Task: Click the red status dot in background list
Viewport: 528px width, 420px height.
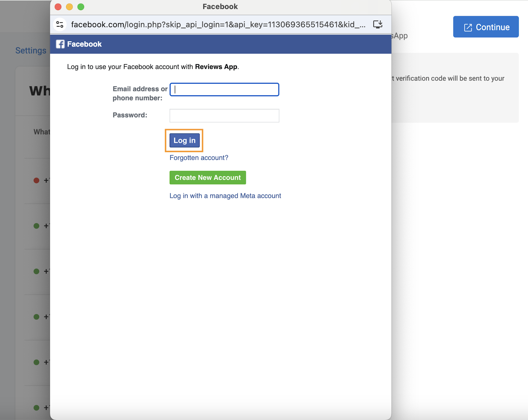Action: coord(36,180)
